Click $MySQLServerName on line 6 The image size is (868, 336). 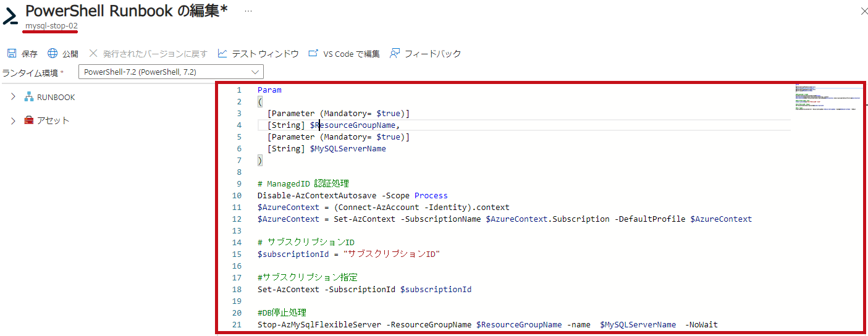pos(348,149)
